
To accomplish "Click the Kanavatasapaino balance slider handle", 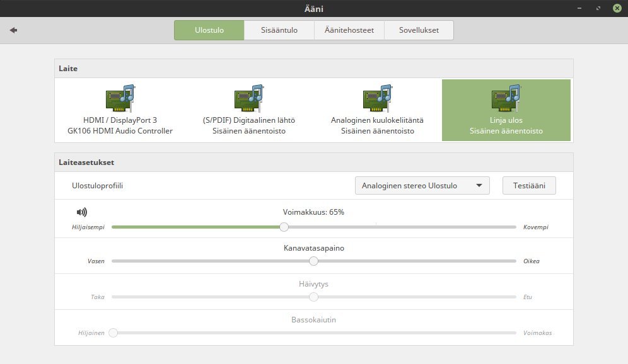I will pos(313,261).
